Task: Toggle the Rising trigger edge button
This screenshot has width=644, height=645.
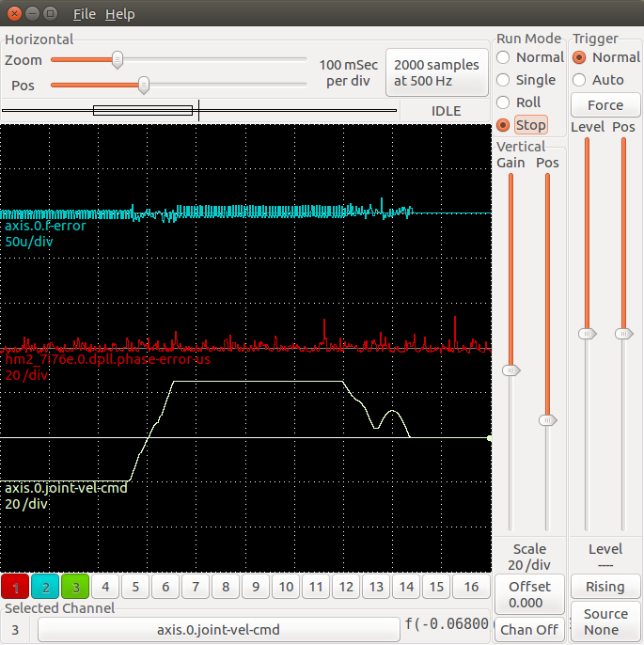Action: [x=605, y=587]
